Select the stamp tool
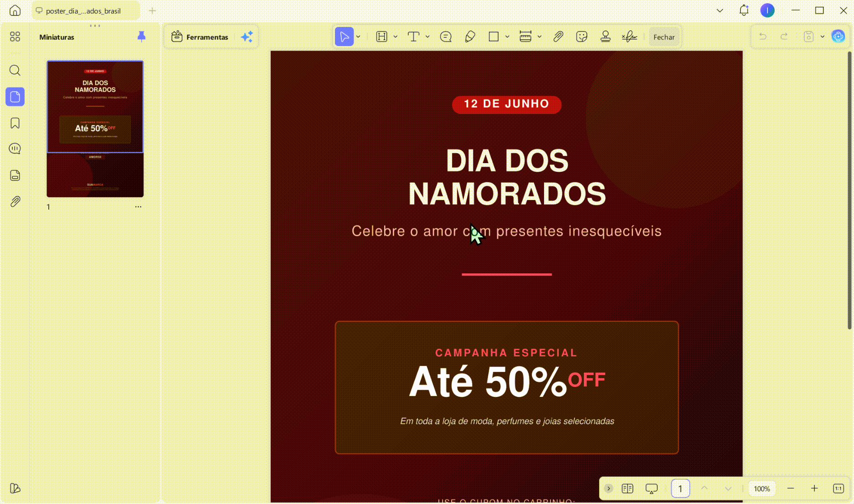The height and width of the screenshot is (504, 854). click(605, 36)
